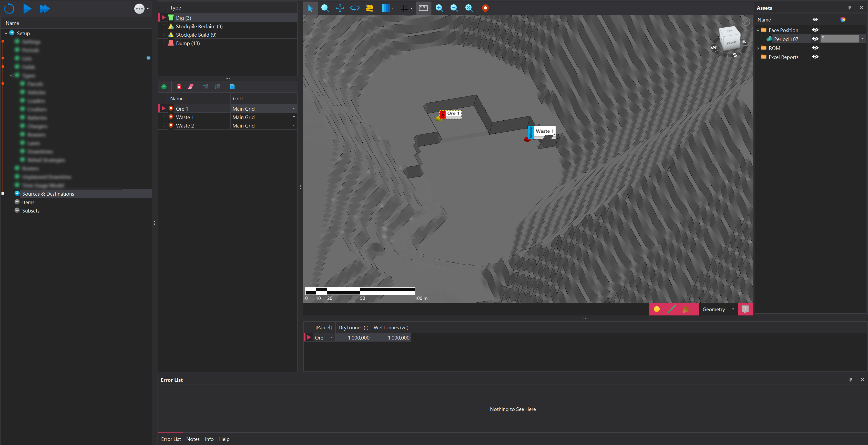Screen dimensions: 868x445
Task: Click the pink eraser clear icon
Action: 190,87
